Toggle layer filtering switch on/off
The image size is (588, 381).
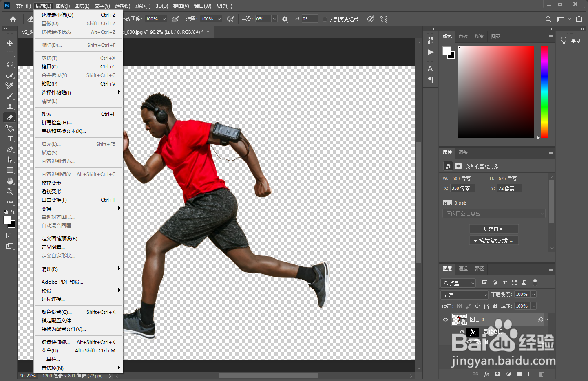click(x=535, y=282)
